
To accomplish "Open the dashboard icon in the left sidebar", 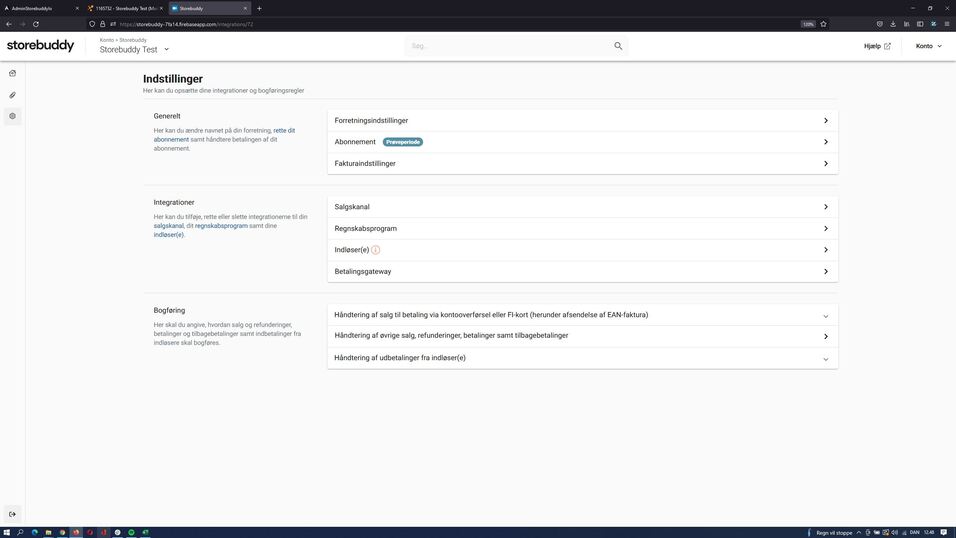I will [x=12, y=73].
